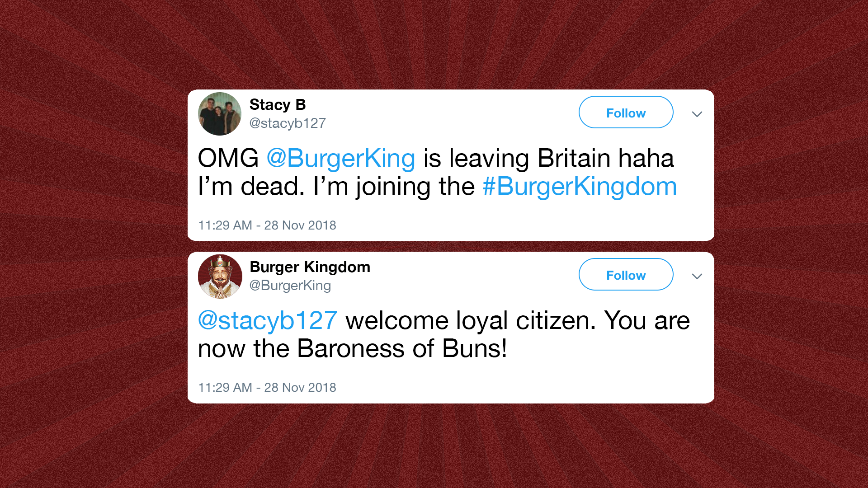This screenshot has height=488, width=868.
Task: Click the Stacy B display name
Action: point(278,105)
